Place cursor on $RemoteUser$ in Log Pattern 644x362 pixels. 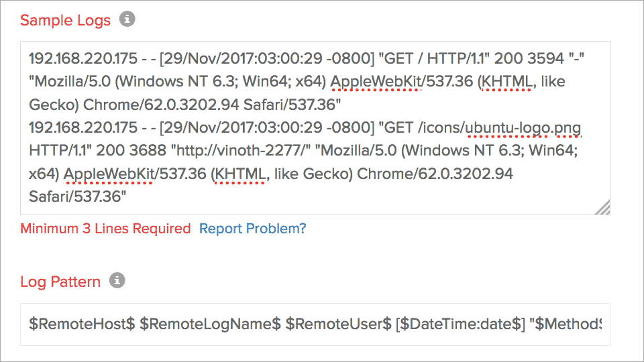click(338, 324)
